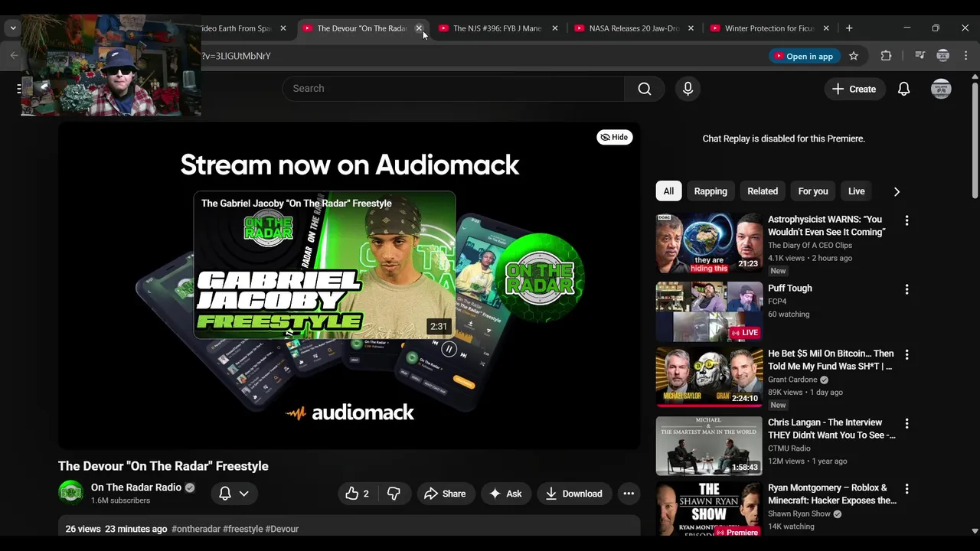Close the 'Video Earth From Space' tab
This screenshot has width=980, height=551.
point(283,28)
